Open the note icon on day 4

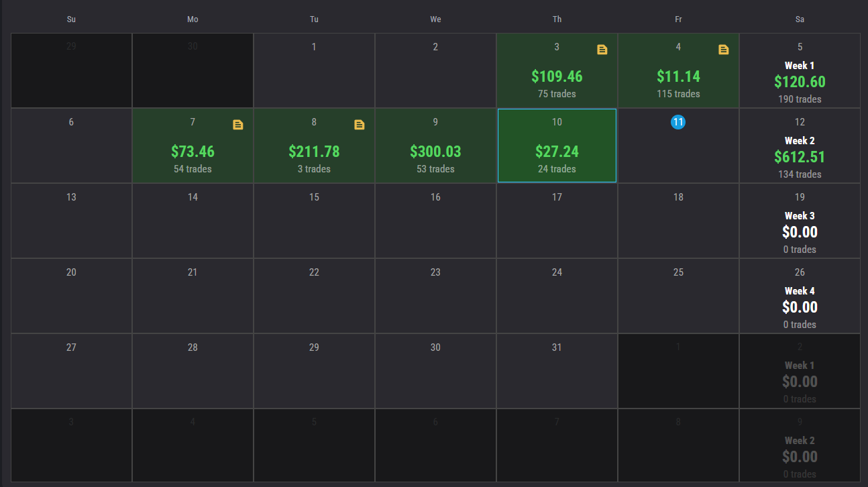coord(723,49)
